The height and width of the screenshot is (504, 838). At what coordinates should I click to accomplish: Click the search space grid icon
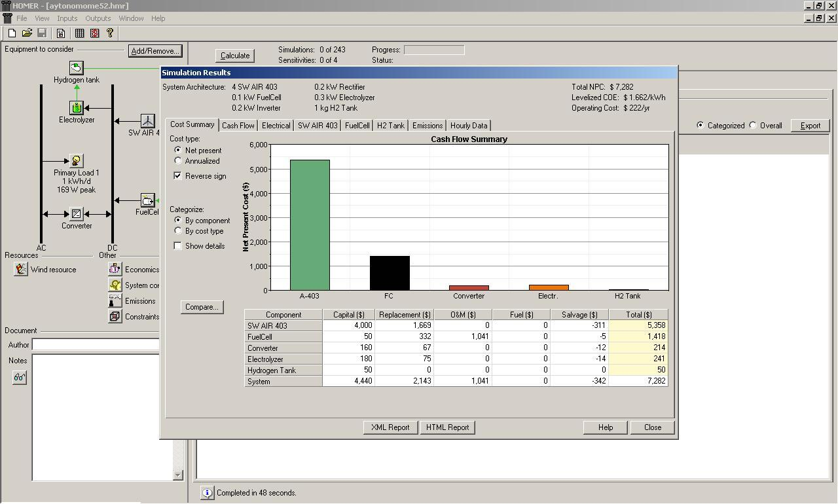pyautogui.click(x=79, y=33)
